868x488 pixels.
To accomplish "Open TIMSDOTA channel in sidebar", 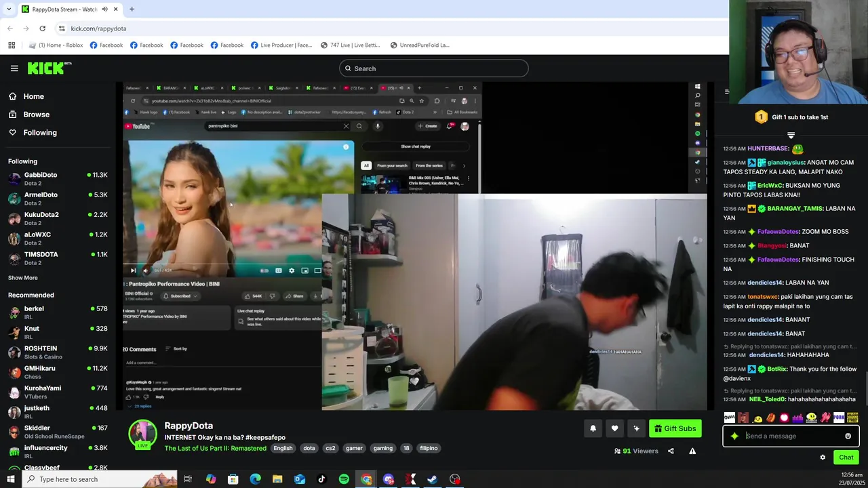I will pyautogui.click(x=58, y=258).
